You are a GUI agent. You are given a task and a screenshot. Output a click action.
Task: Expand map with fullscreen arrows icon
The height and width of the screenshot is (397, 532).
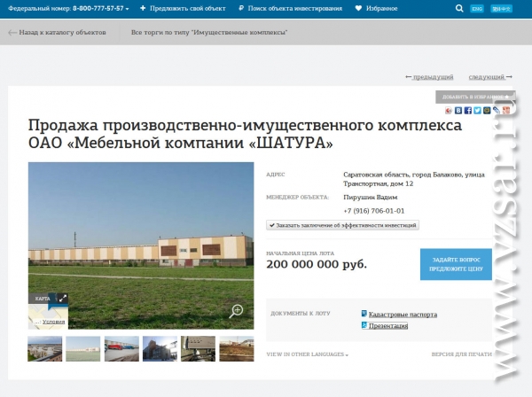63,299
